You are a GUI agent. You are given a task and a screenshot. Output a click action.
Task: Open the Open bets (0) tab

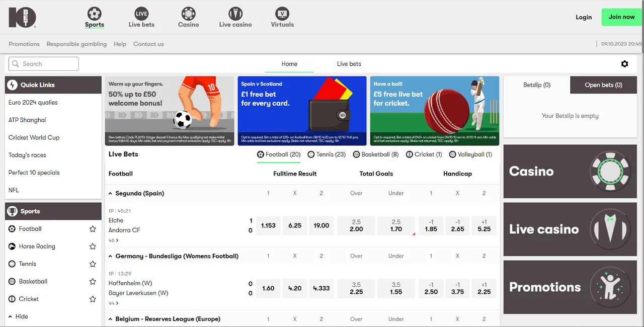603,85
